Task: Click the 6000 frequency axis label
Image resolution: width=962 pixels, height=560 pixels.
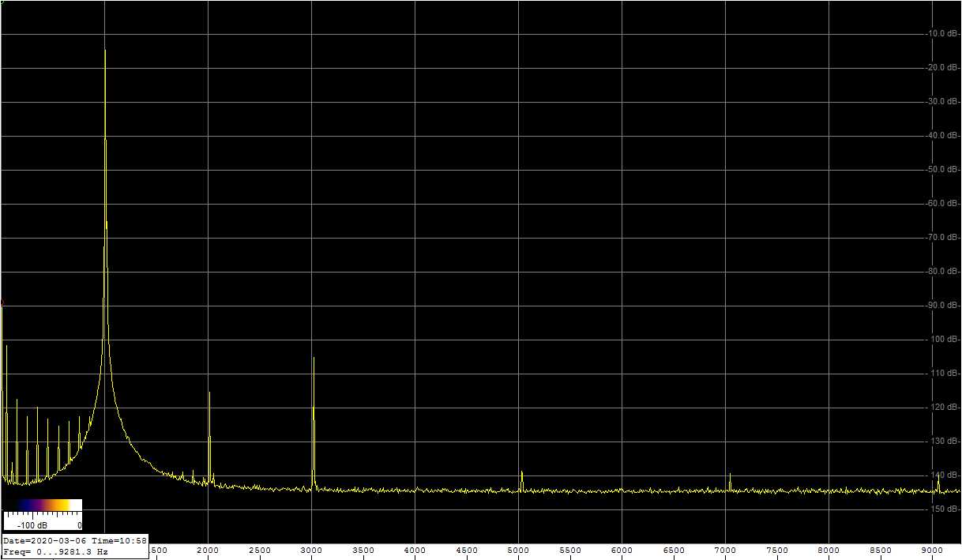Action: click(622, 551)
